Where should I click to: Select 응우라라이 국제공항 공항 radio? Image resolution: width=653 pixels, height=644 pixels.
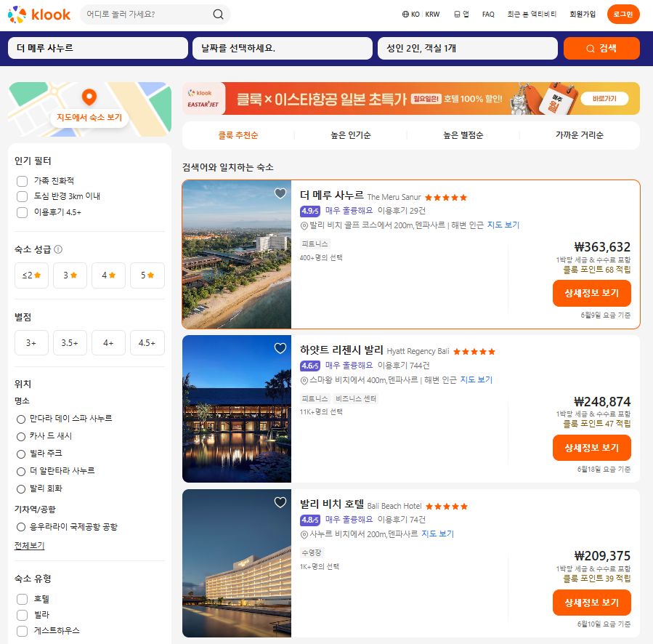point(21,527)
